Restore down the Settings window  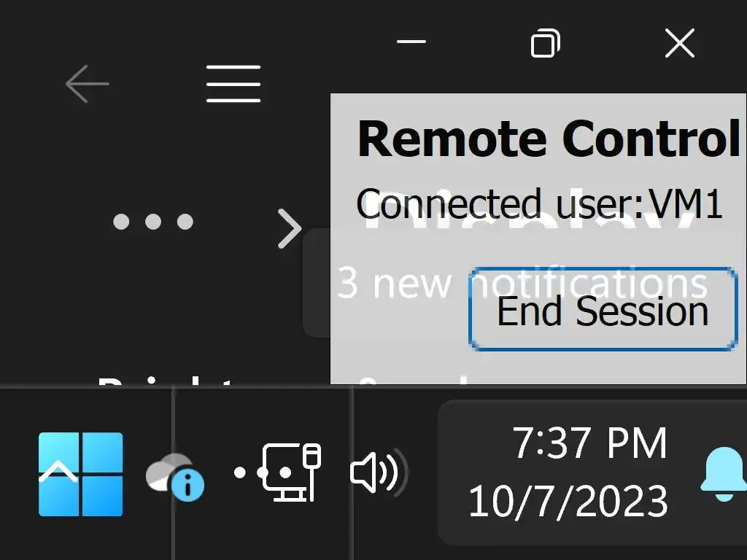(545, 44)
